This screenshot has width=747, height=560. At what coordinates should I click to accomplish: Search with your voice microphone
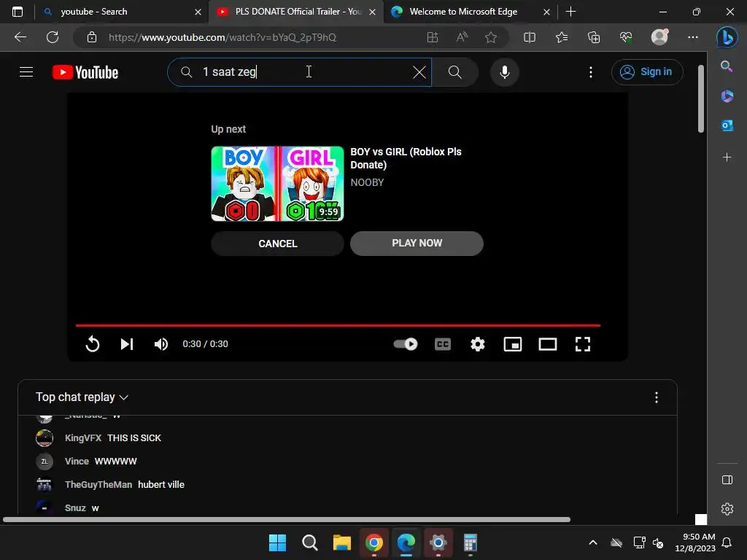point(505,72)
